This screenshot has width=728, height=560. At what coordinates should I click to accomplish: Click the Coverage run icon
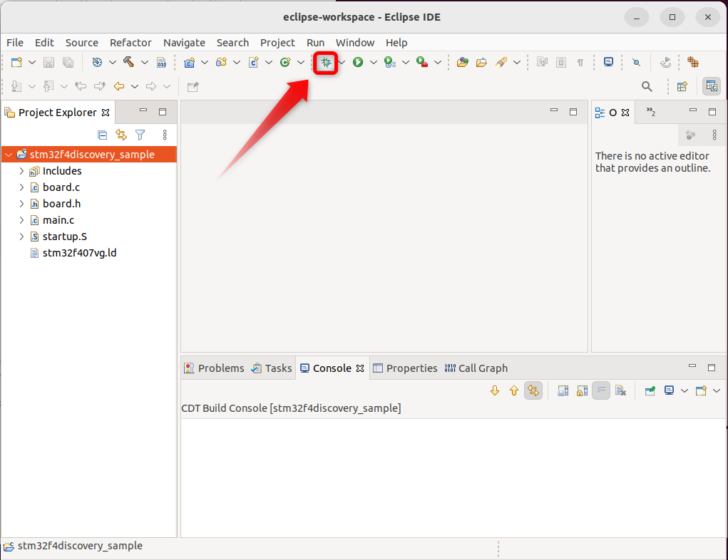coord(390,62)
